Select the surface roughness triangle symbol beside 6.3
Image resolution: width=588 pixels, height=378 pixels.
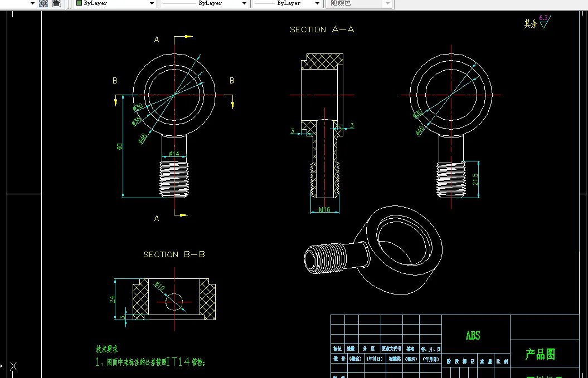[544, 24]
